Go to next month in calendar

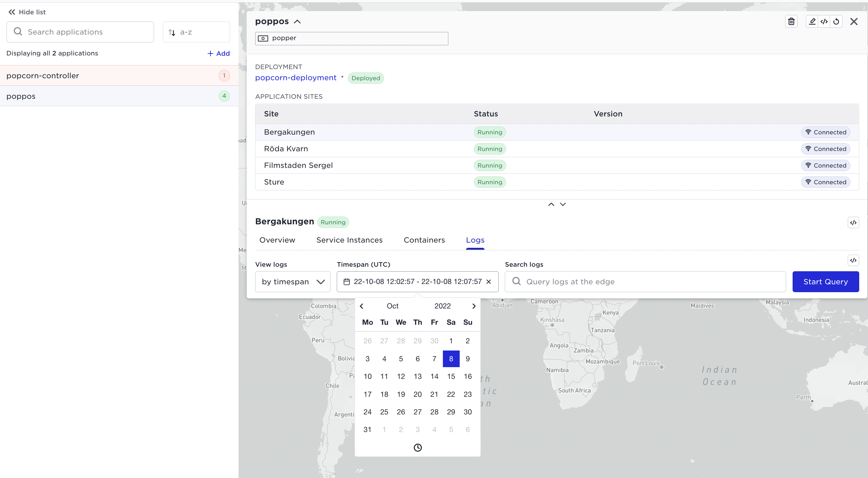click(x=474, y=306)
